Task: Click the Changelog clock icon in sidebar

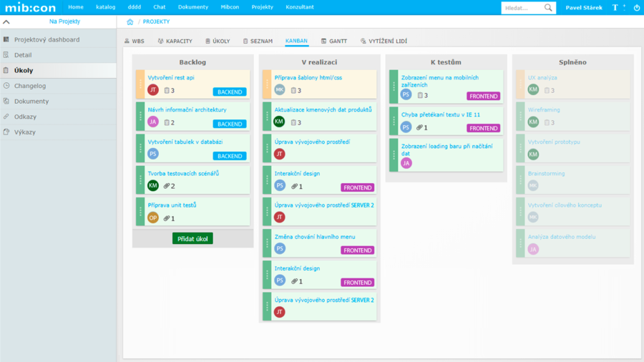Action: [x=6, y=86]
